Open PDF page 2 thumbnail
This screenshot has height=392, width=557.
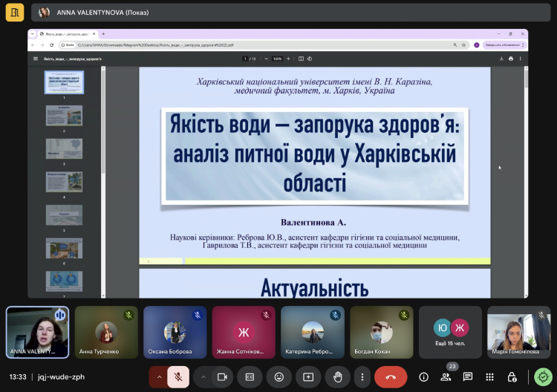[65, 115]
